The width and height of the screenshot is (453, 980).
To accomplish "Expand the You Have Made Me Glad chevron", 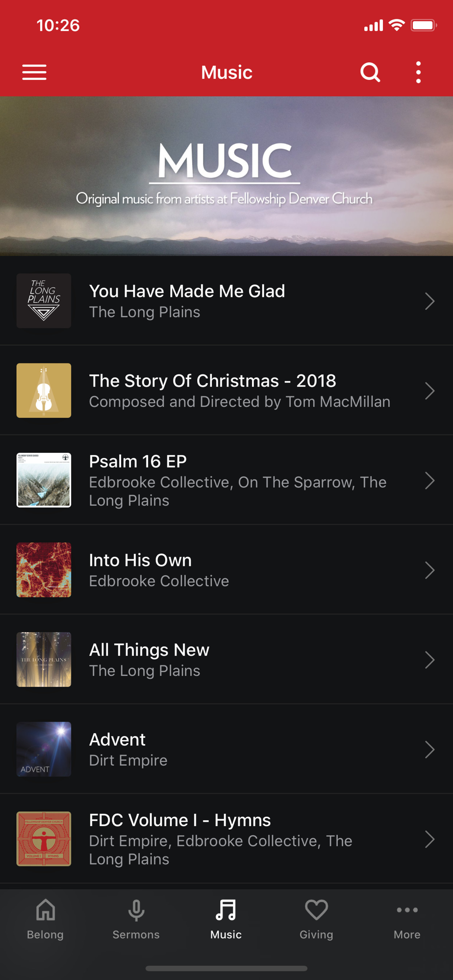I will [x=429, y=301].
